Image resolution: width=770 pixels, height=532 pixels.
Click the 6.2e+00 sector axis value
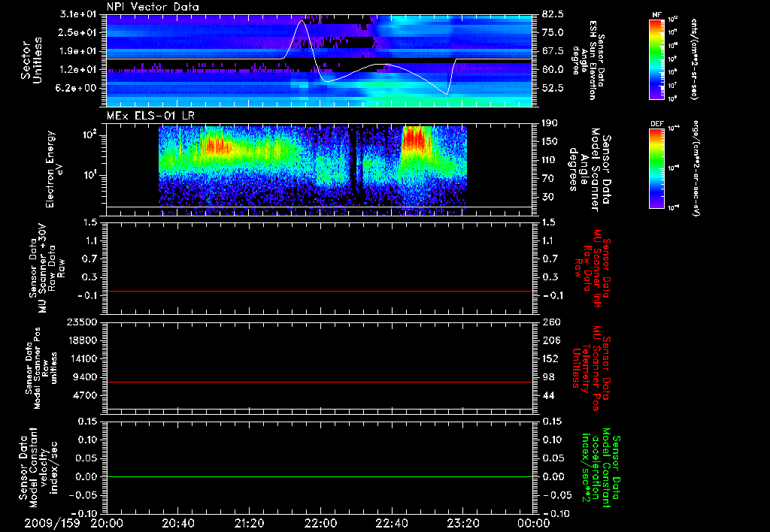(x=77, y=89)
